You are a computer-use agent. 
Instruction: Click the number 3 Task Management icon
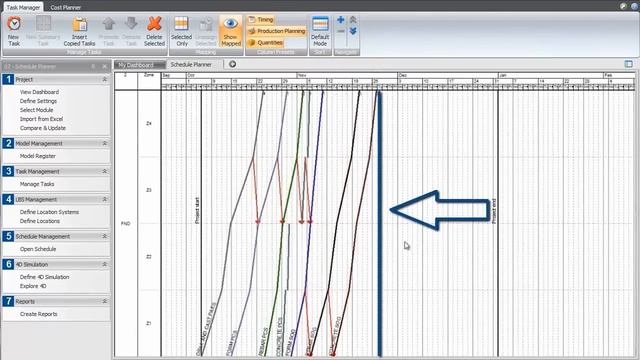click(8, 171)
